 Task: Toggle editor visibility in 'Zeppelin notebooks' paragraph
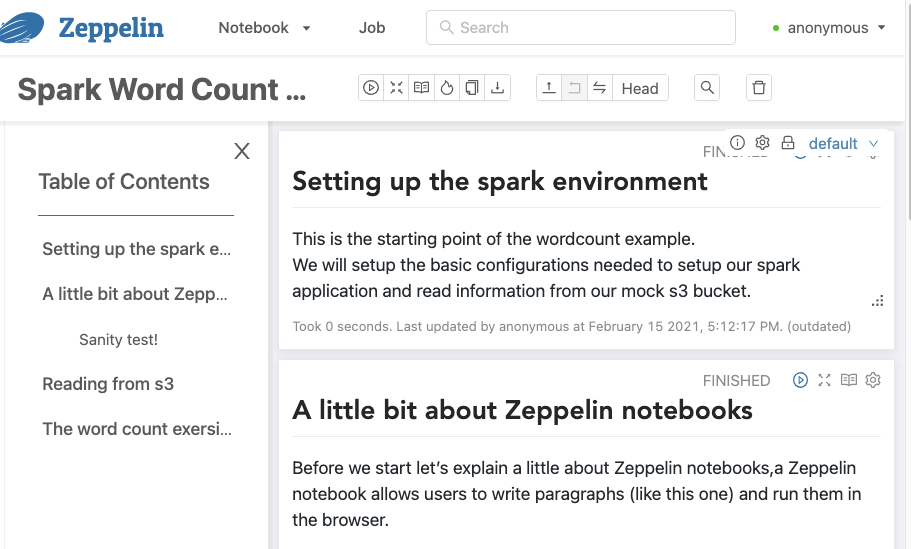824,380
